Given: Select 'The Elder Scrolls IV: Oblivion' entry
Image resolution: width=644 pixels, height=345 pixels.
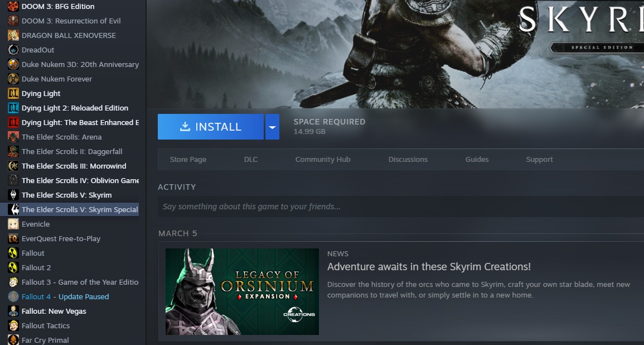Looking at the screenshot, I should tap(80, 180).
